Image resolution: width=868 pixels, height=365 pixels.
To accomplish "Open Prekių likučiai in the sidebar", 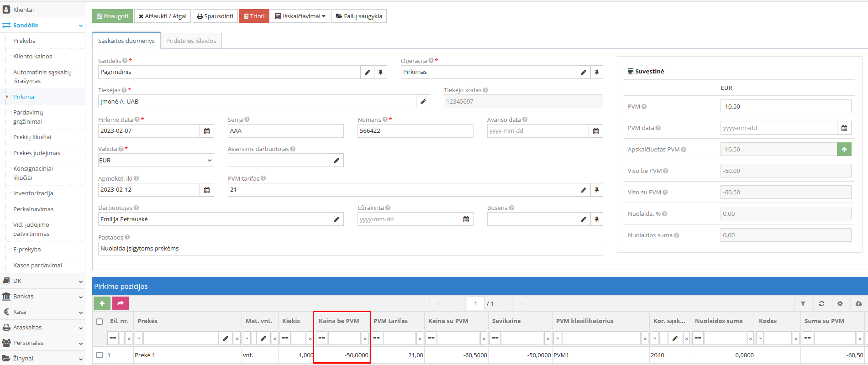I will (32, 137).
